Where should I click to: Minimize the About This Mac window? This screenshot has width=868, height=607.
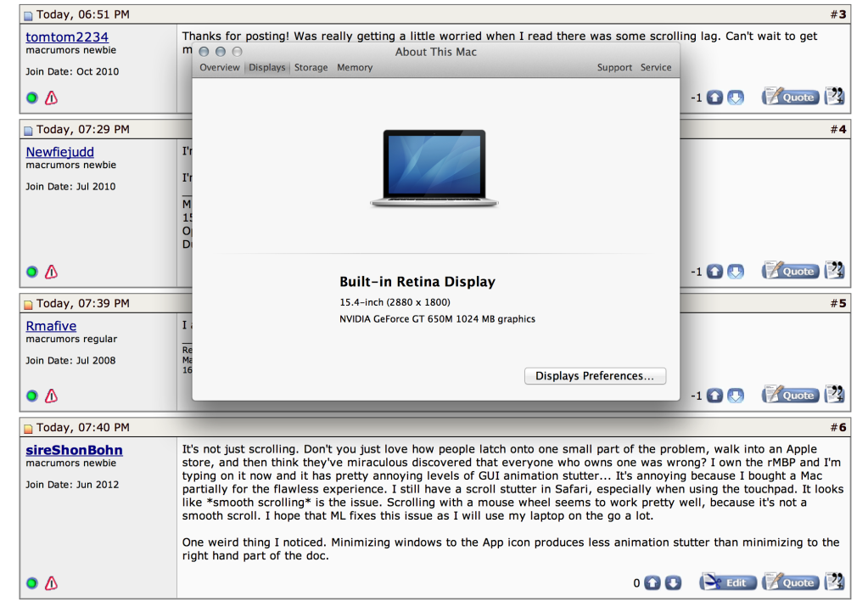(221, 52)
